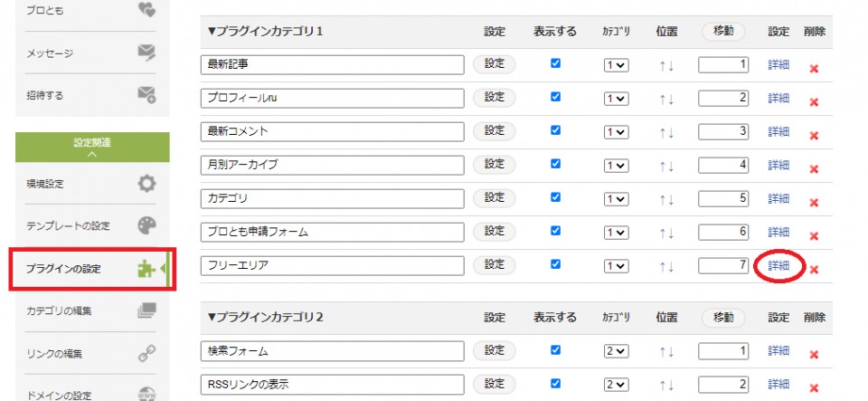Delete the フリーエリア plugin with red X

814,269
